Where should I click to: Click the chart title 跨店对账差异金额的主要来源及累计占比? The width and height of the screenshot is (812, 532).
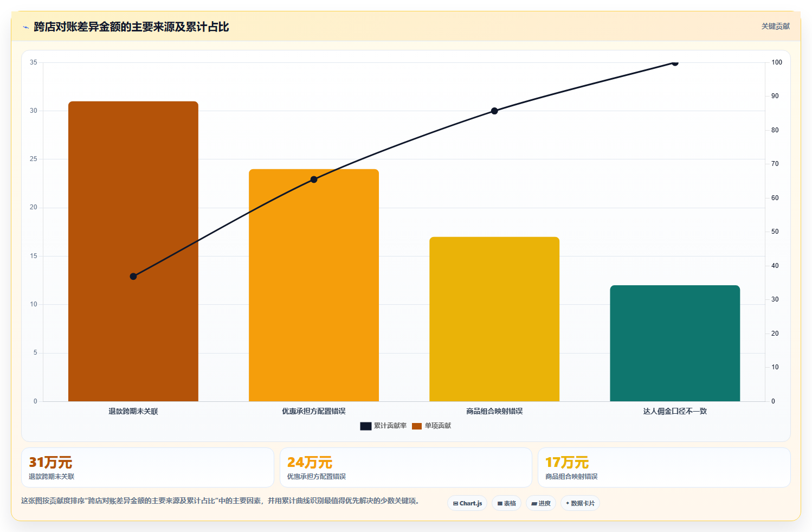pos(131,27)
